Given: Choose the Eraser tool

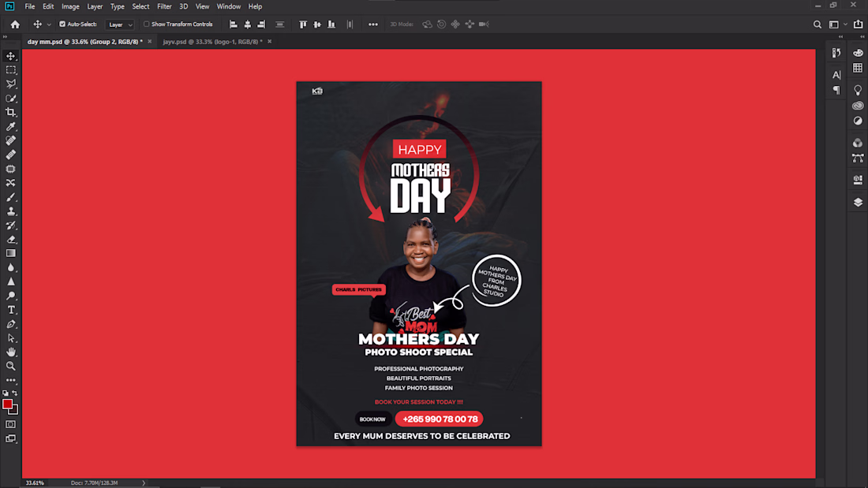Looking at the screenshot, I should point(10,240).
